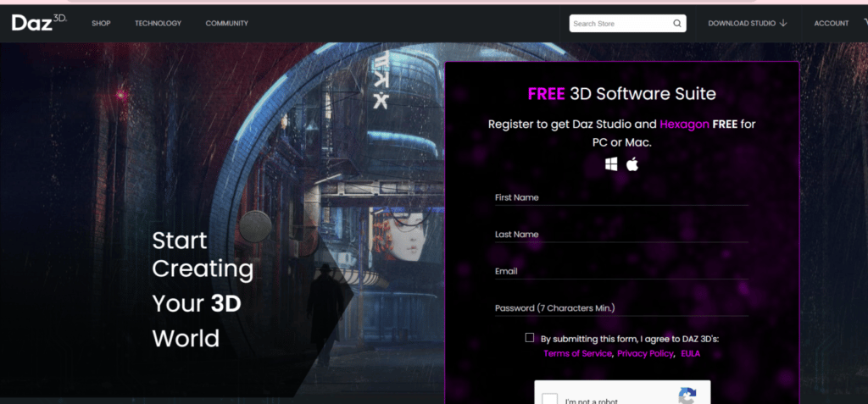The height and width of the screenshot is (404, 868).
Task: Check the agree to DAZ 3D's terms checkbox
Action: pos(530,337)
